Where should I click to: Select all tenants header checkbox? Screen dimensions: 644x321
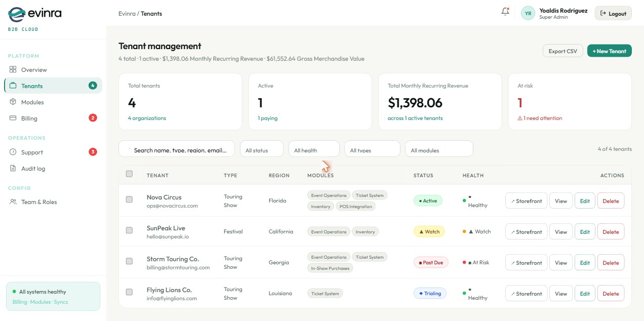[129, 174]
